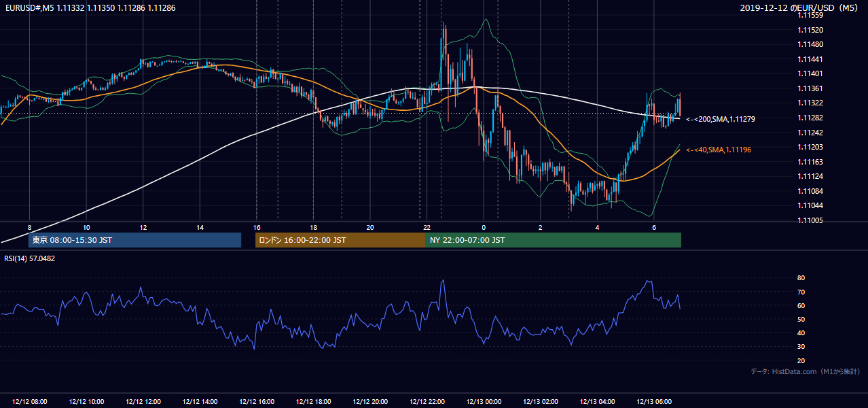Click the 1.11005 price axis label

(811, 220)
